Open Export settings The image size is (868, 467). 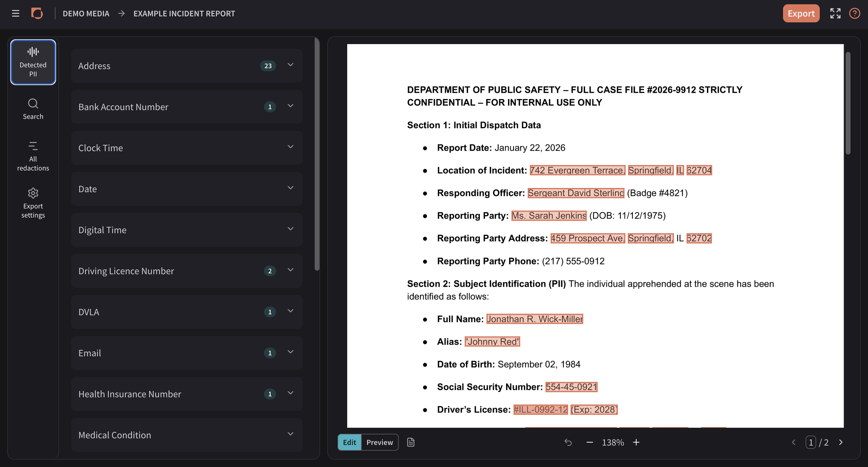tap(33, 203)
